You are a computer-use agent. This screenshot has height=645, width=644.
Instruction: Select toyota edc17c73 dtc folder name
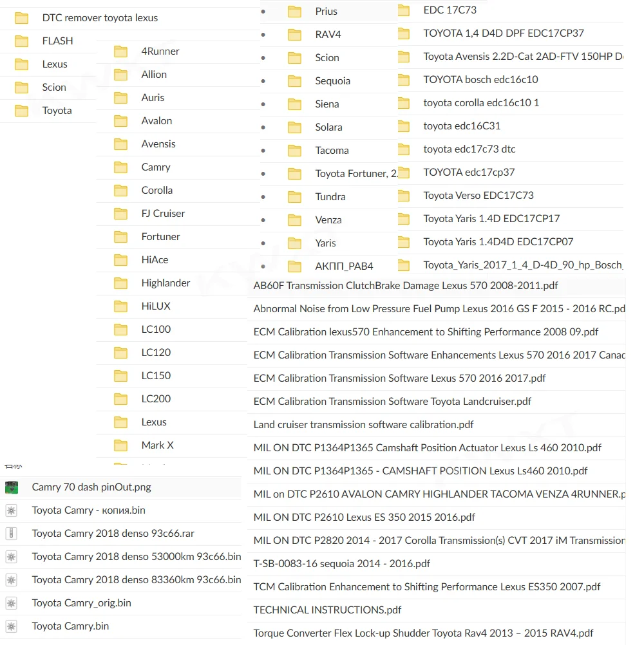[x=469, y=149]
